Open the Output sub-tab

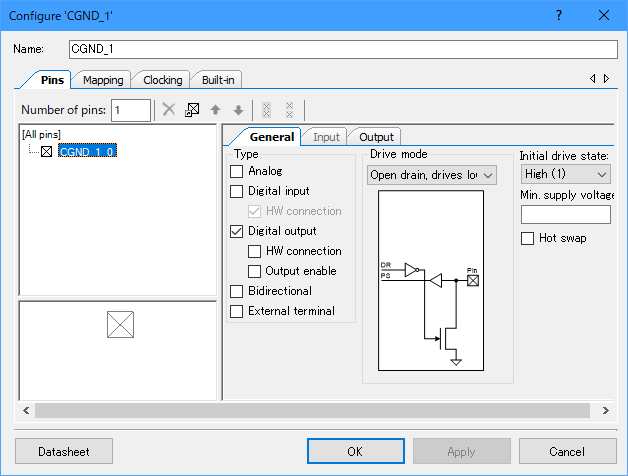(x=375, y=137)
